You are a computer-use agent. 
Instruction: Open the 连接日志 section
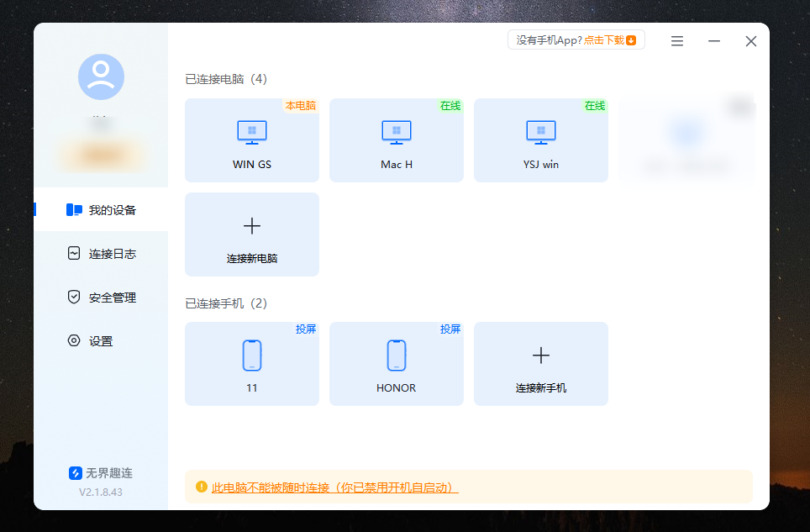coord(100,253)
